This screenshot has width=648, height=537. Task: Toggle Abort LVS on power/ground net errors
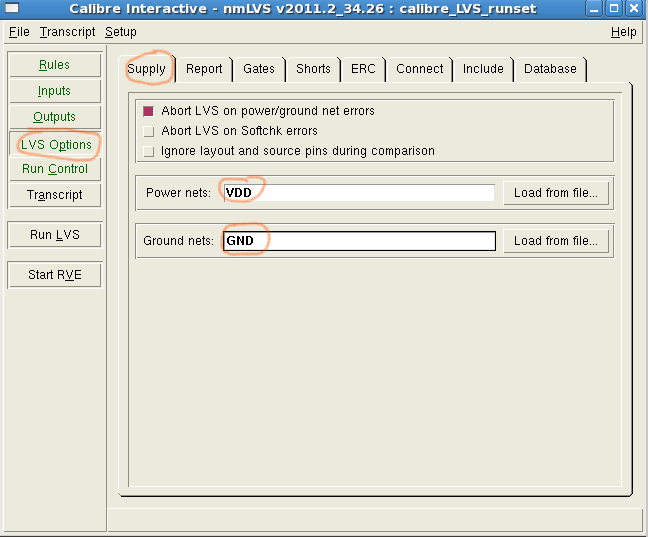pos(148,111)
